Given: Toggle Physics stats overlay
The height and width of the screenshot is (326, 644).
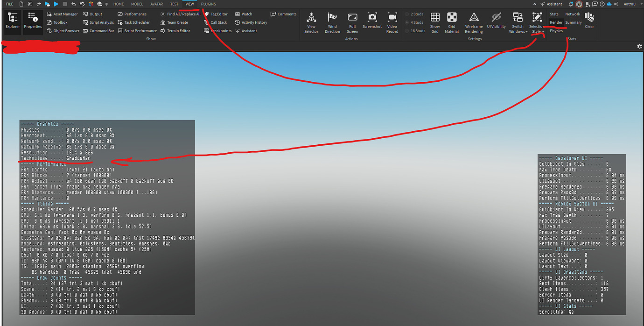Looking at the screenshot, I should pos(556,31).
